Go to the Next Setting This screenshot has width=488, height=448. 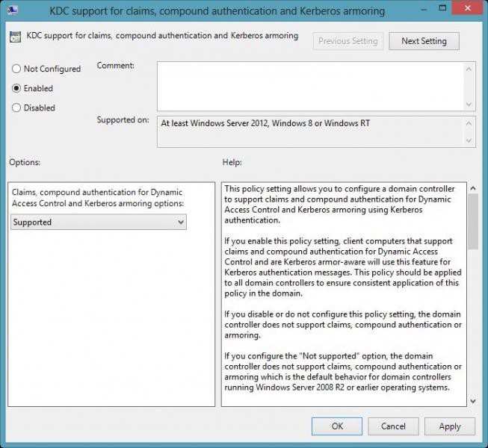424,41
